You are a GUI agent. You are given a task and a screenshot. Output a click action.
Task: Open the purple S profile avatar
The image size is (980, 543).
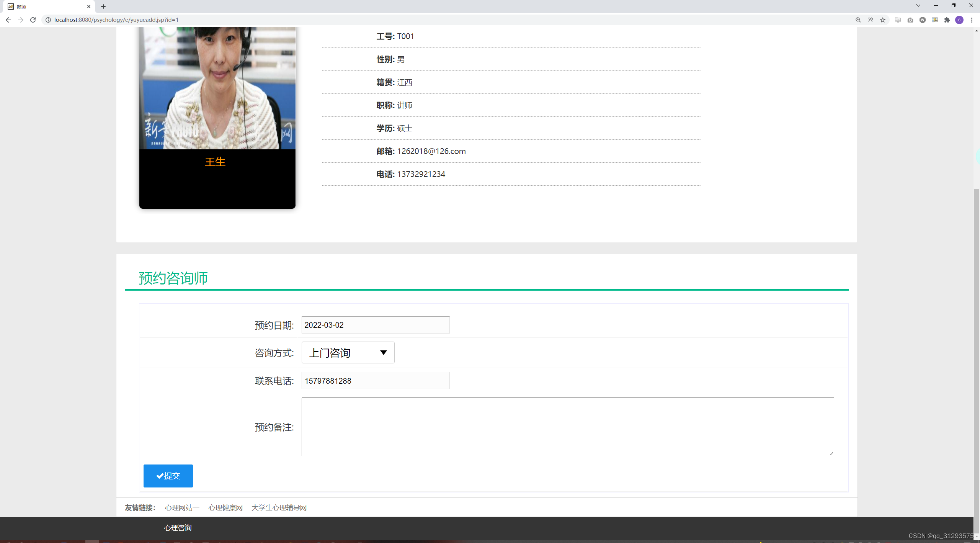[x=959, y=20]
